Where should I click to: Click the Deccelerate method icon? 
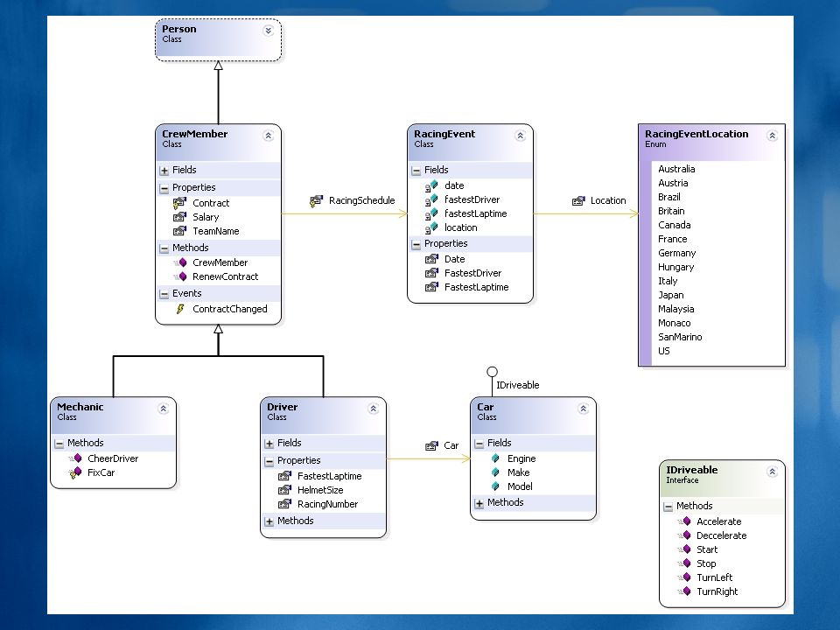click(x=684, y=535)
